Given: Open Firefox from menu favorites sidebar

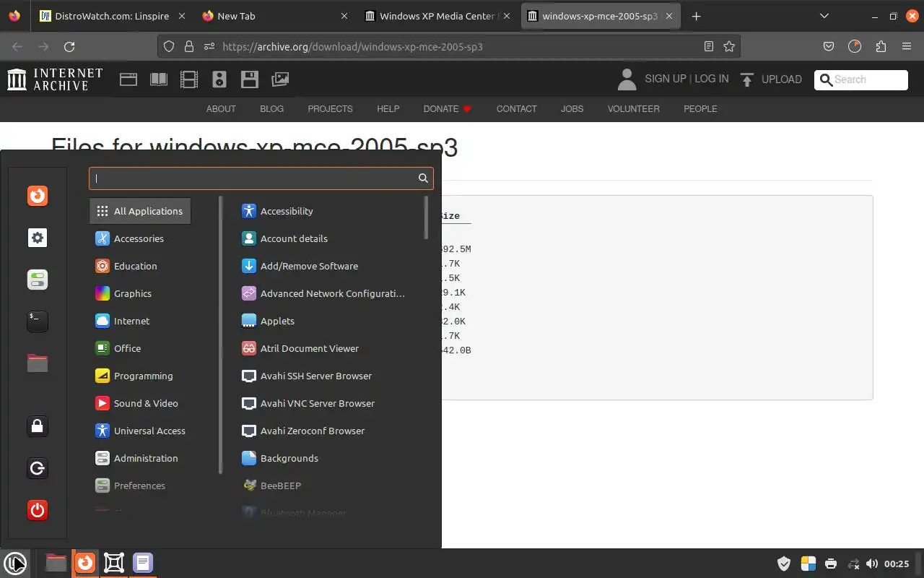Looking at the screenshot, I should coord(38,196).
